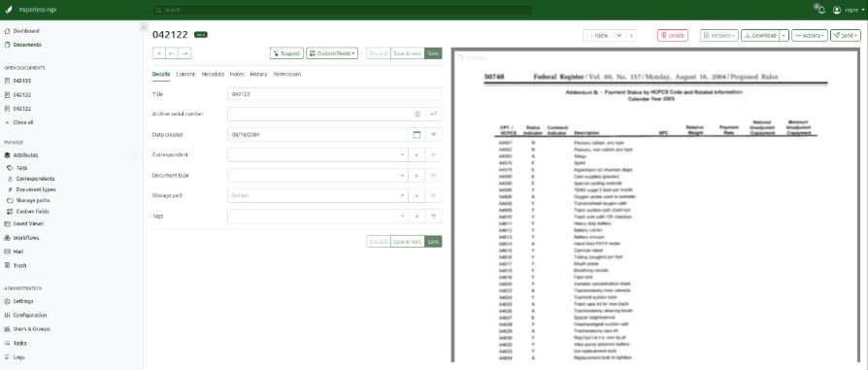Zoom out the preview with minus
This screenshot has width=868, height=370.
(x=587, y=36)
